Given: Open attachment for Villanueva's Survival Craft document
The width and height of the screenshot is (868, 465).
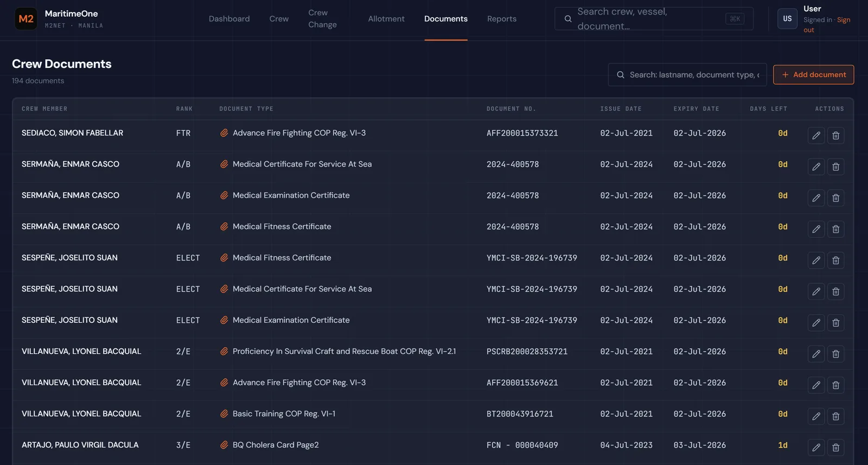Looking at the screenshot, I should [x=224, y=351].
